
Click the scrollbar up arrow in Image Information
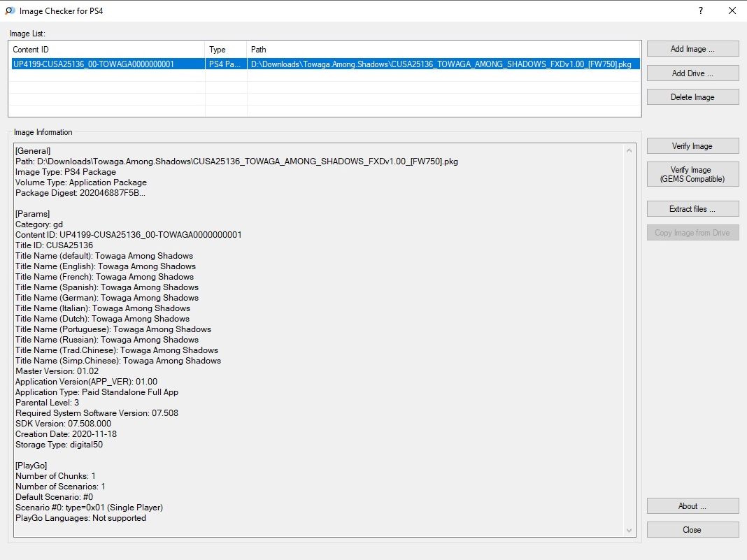tap(629, 150)
